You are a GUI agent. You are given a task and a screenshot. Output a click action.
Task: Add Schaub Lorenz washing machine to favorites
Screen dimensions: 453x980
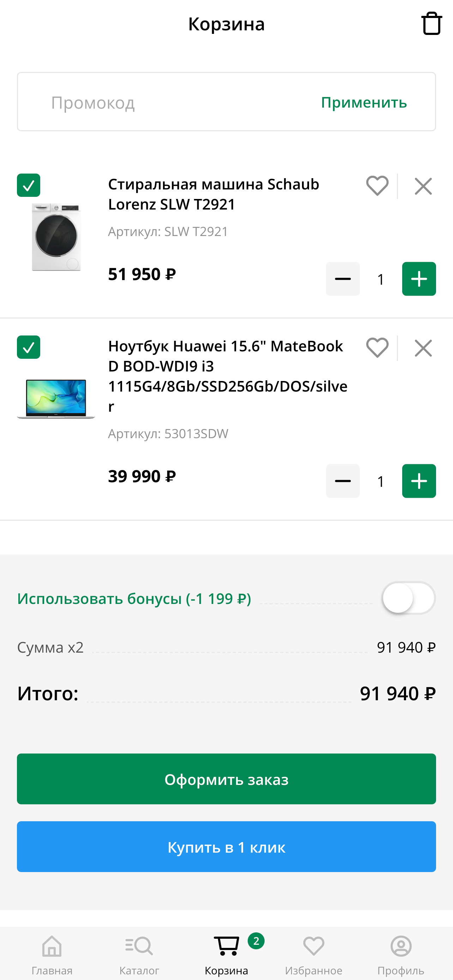click(x=377, y=186)
